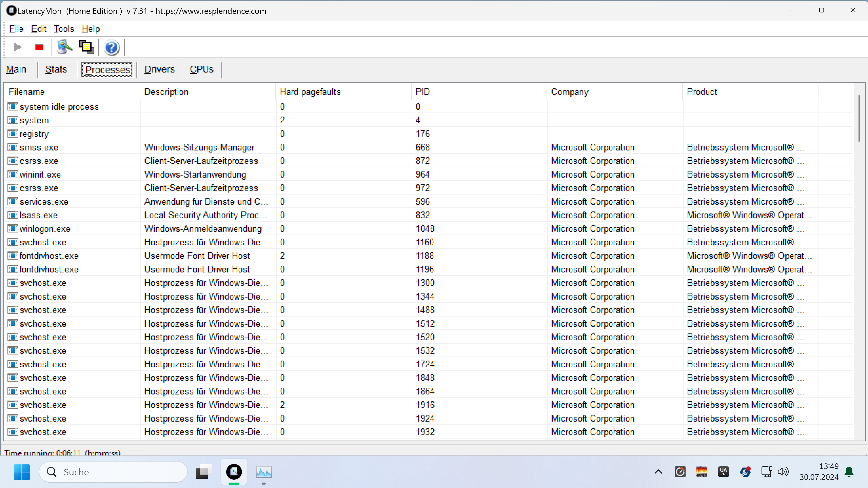Viewport: 868px width, 488px height.
Task: Show hidden tray icons chevron
Action: 658,472
